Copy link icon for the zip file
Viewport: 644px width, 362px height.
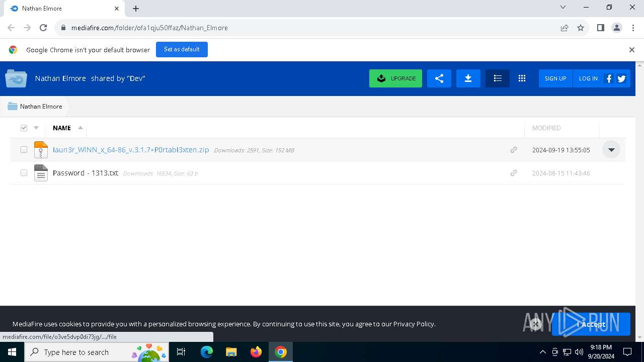(x=514, y=150)
